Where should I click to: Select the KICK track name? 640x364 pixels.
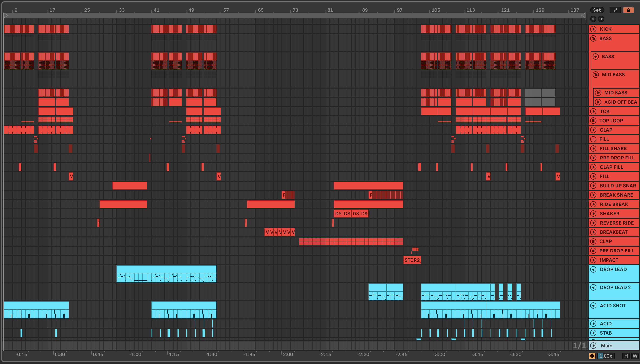coord(606,29)
